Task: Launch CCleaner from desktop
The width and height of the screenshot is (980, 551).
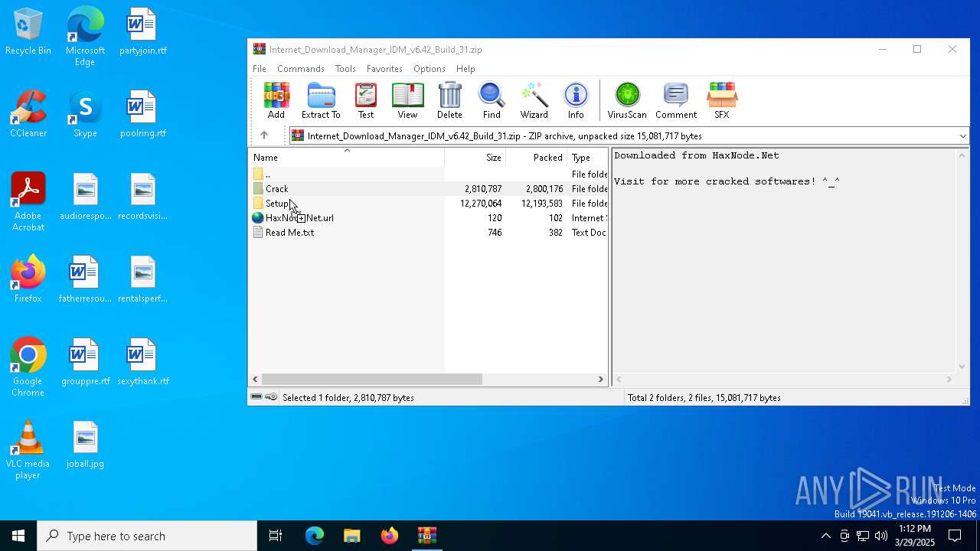Action: coord(28,115)
